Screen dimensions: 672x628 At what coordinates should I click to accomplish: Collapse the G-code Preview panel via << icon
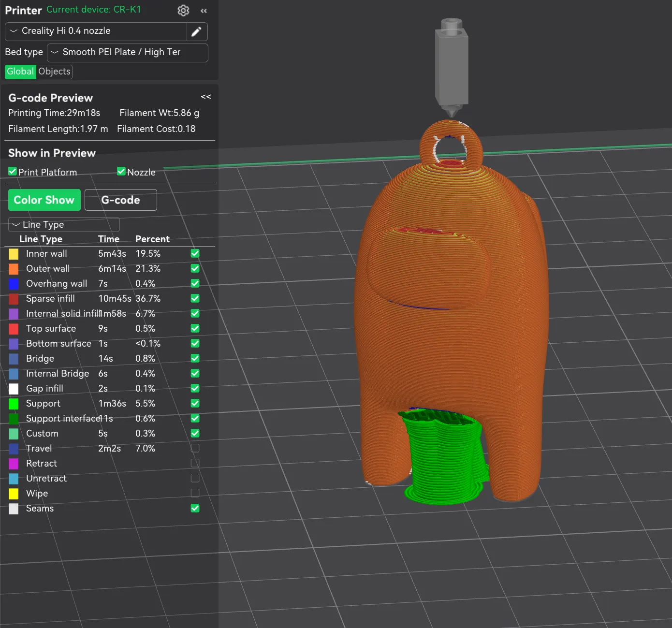(205, 97)
